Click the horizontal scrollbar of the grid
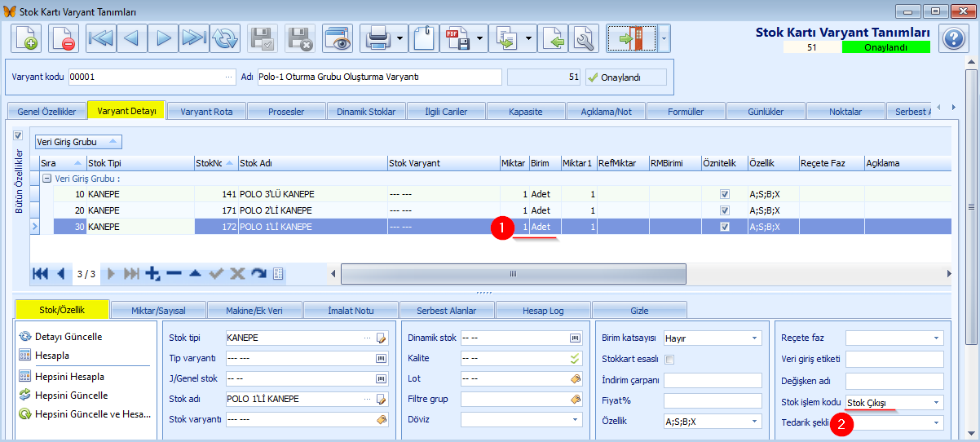 coord(514,274)
